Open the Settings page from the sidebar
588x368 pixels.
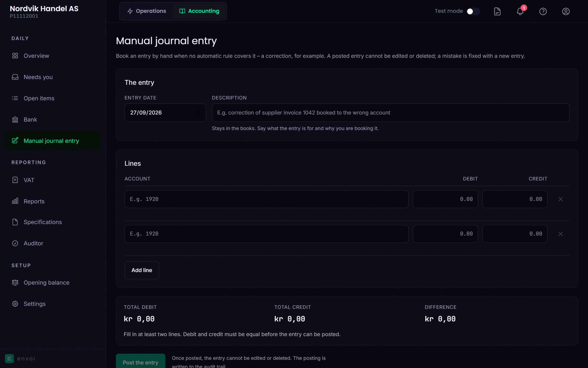(53, 304)
